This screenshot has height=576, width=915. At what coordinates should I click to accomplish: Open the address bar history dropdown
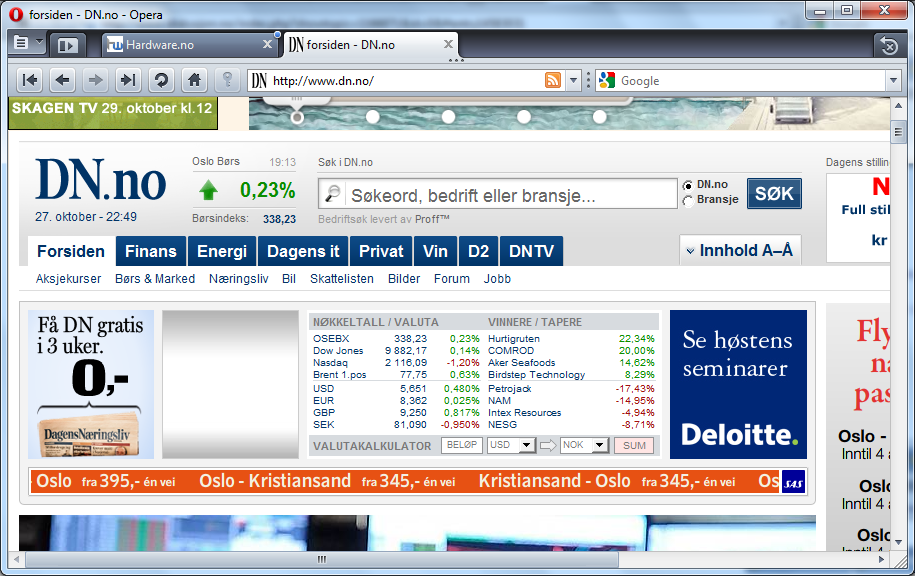[574, 80]
